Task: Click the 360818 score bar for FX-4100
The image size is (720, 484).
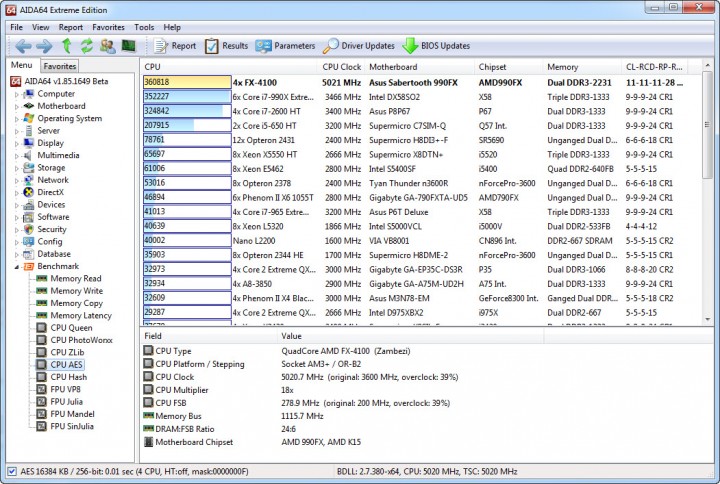Action: click(x=187, y=82)
